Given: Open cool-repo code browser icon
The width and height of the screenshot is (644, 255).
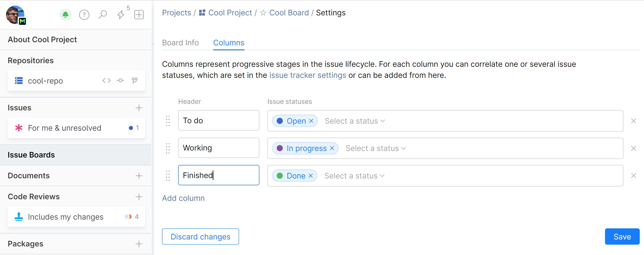Looking at the screenshot, I should (106, 80).
